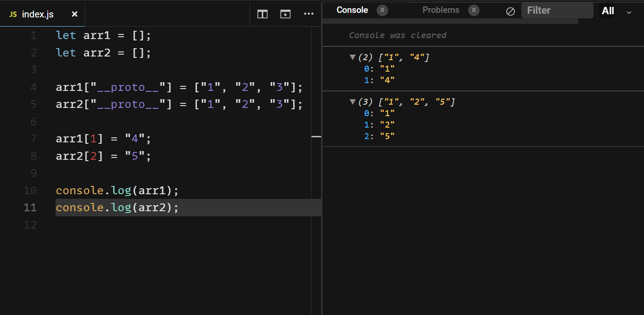Select the index.js editor tab
The image size is (644, 315).
38,14
